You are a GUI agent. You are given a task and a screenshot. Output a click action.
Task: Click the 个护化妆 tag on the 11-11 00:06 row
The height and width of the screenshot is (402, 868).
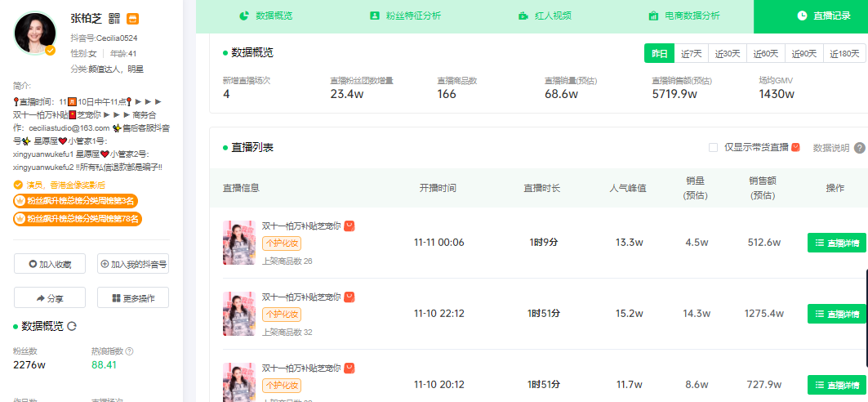pos(282,243)
